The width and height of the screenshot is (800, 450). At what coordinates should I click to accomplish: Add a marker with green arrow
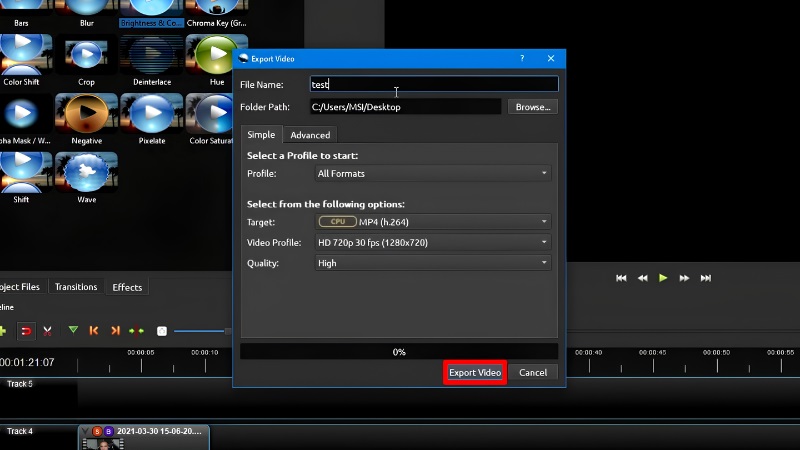pyautogui.click(x=73, y=331)
